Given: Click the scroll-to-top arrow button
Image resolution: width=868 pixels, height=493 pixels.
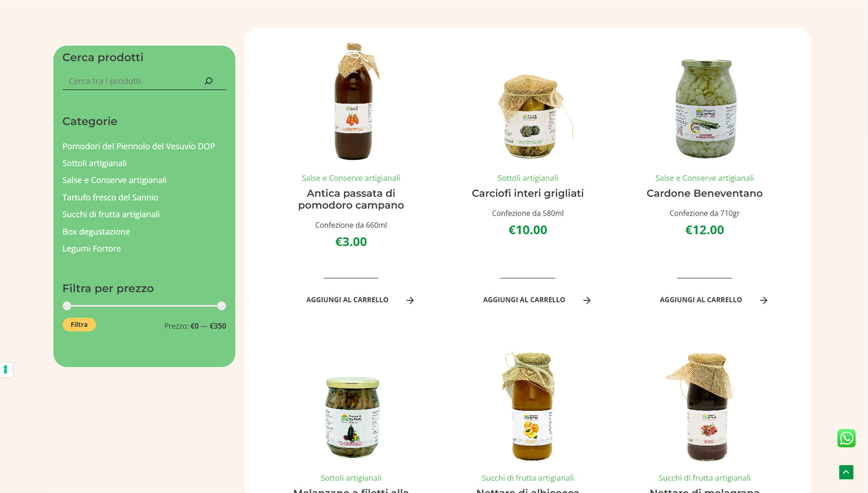Looking at the screenshot, I should pyautogui.click(x=846, y=472).
